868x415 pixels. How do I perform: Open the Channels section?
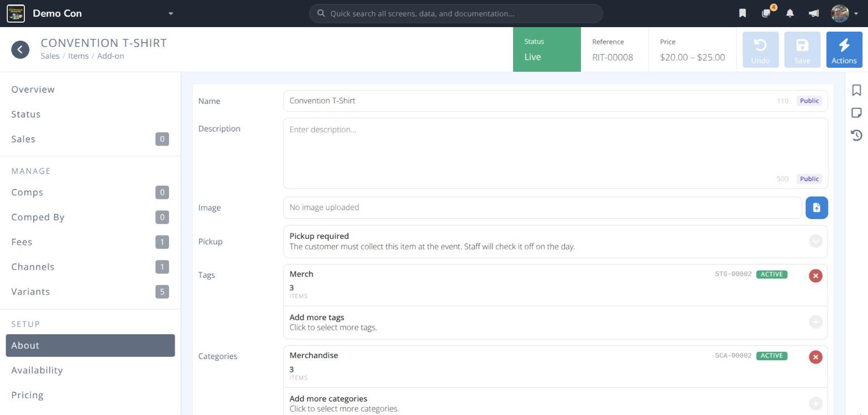coord(90,267)
